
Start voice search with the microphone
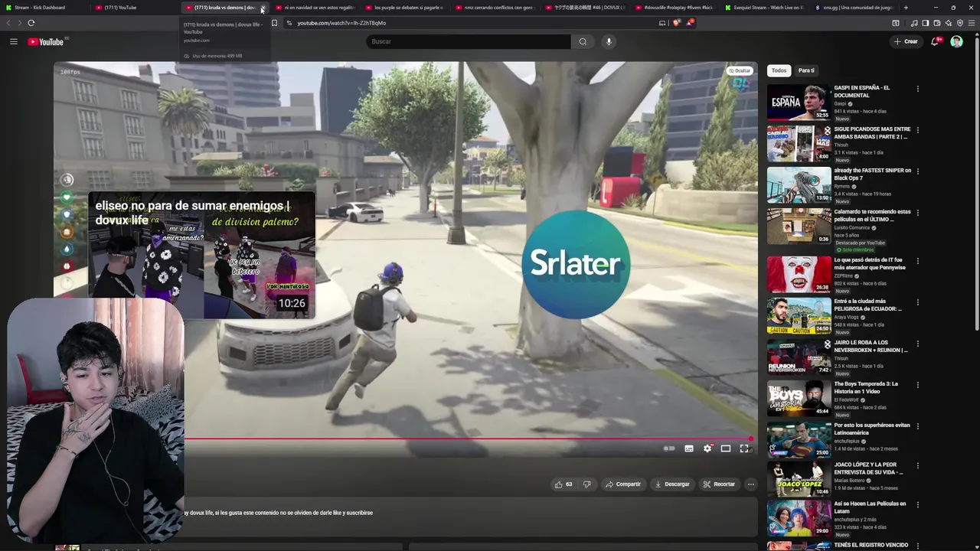click(609, 41)
